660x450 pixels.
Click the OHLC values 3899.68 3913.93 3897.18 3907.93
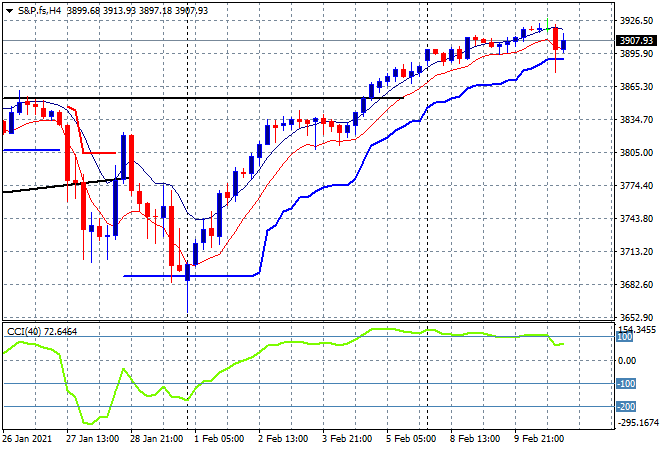click(x=137, y=11)
